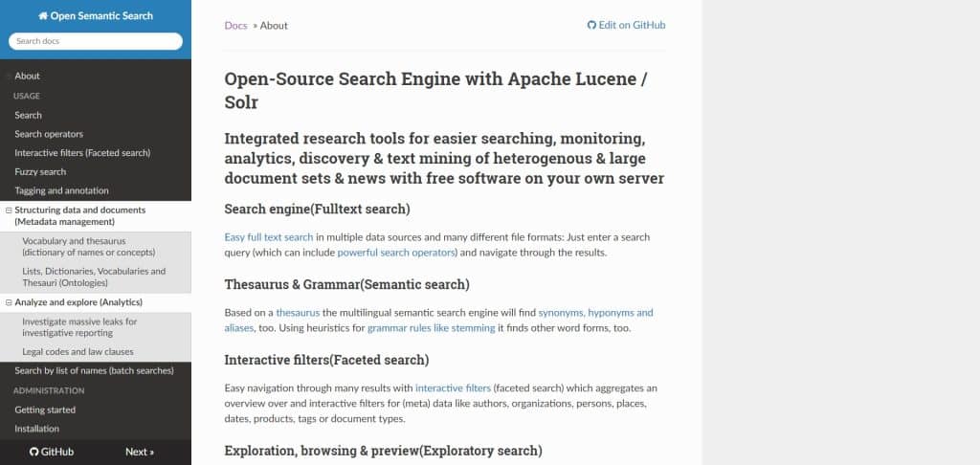This screenshot has height=465, width=980.
Task: Follow the Easy full text search link
Action: point(269,237)
